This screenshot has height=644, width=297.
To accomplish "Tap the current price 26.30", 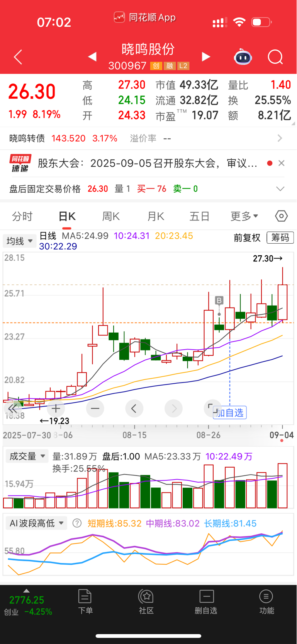I will [x=32, y=92].
